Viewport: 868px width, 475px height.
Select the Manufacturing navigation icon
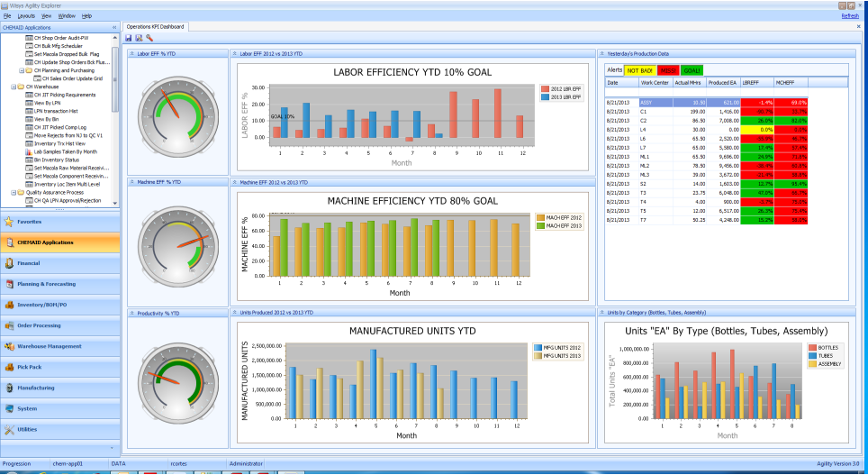(x=8, y=388)
